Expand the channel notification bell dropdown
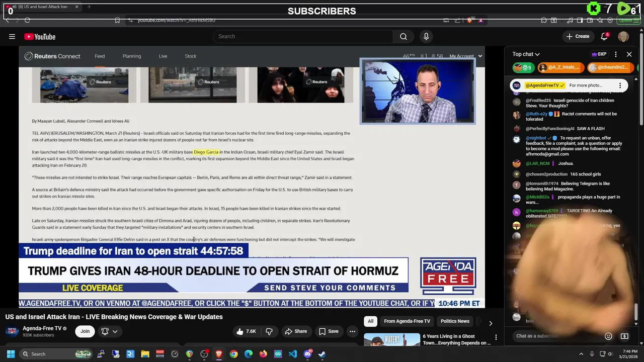 coord(110,331)
